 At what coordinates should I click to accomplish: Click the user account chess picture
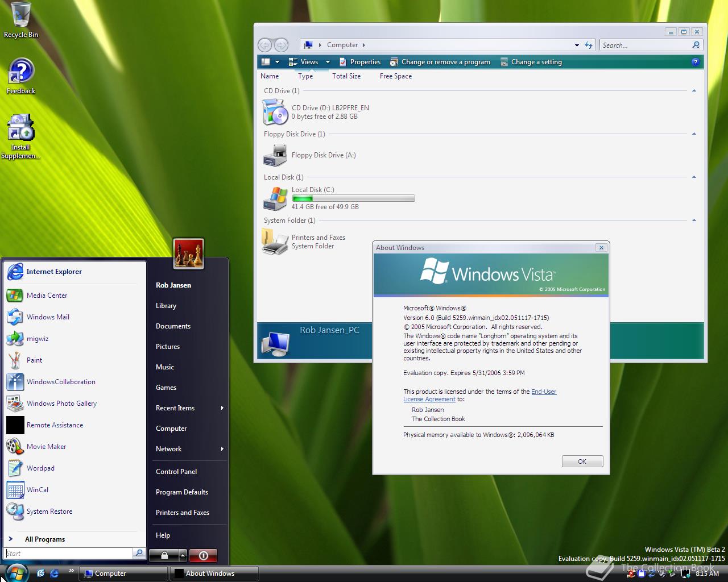tap(188, 254)
